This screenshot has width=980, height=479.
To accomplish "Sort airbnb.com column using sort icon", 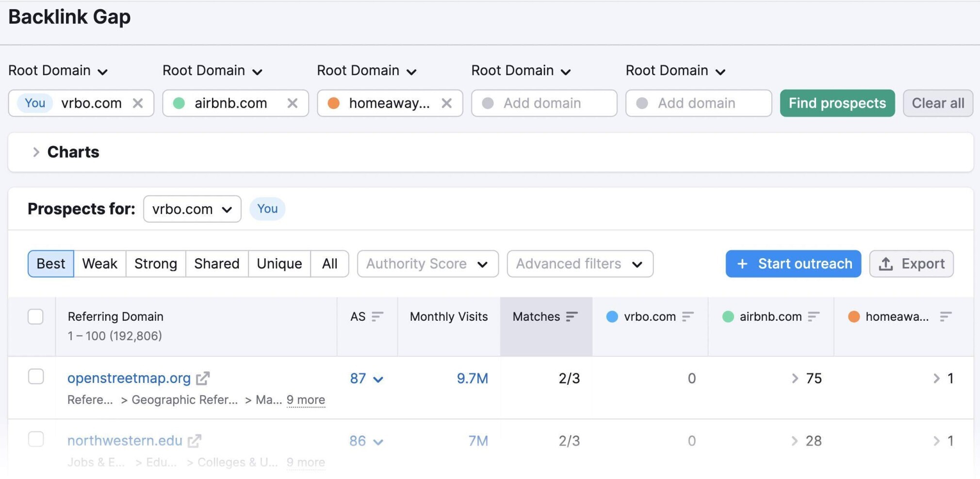I will 814,316.
